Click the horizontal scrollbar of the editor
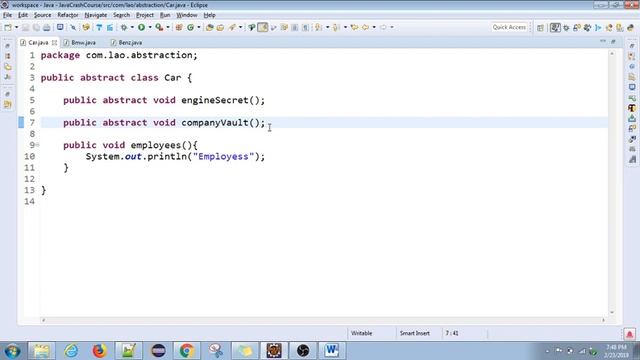Screen dimensions: 640x360 323,320
